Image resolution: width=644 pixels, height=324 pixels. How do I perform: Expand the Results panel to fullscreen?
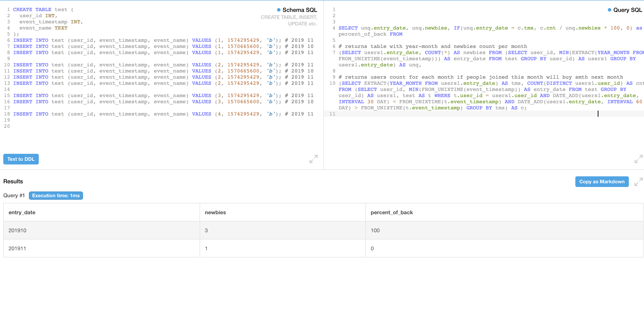coord(638,182)
